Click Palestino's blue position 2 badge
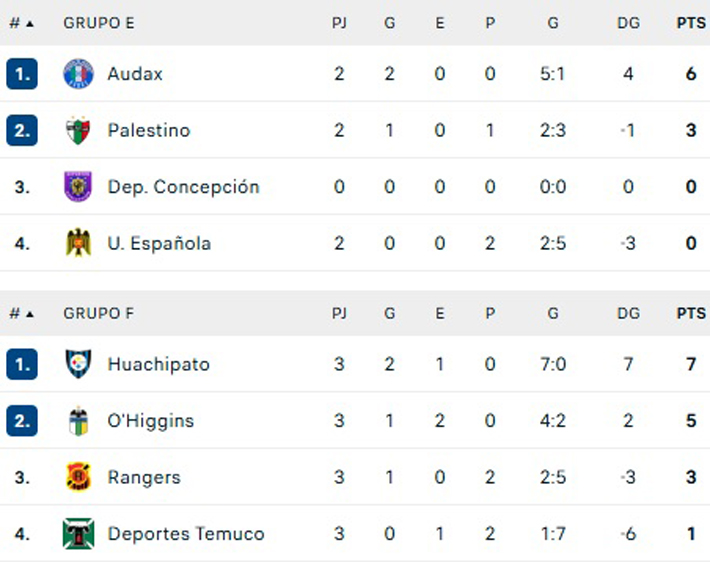 point(22,130)
